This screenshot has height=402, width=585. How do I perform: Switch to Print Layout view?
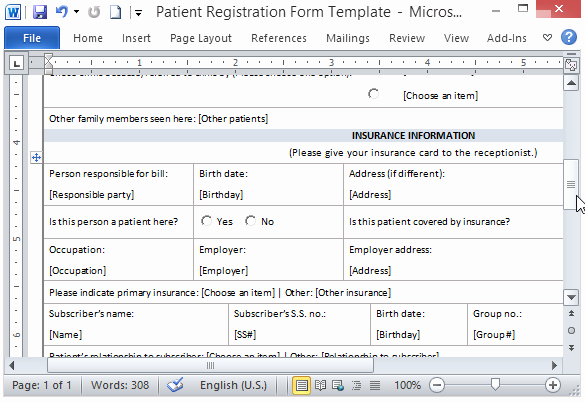point(301,386)
